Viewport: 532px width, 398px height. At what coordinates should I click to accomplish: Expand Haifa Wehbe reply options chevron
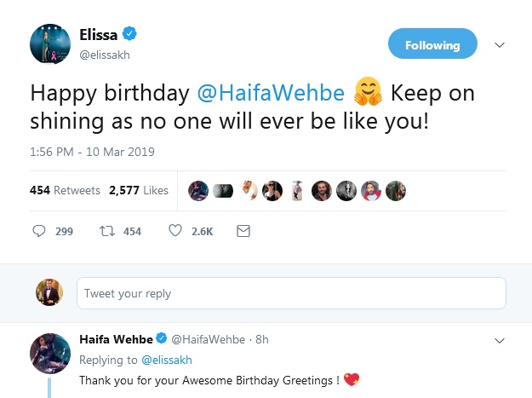coord(500,340)
